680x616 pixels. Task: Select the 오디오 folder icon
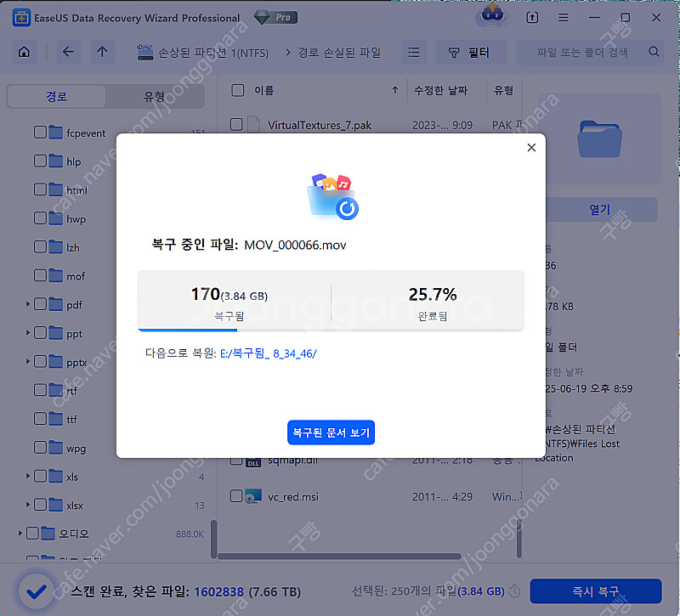48,533
